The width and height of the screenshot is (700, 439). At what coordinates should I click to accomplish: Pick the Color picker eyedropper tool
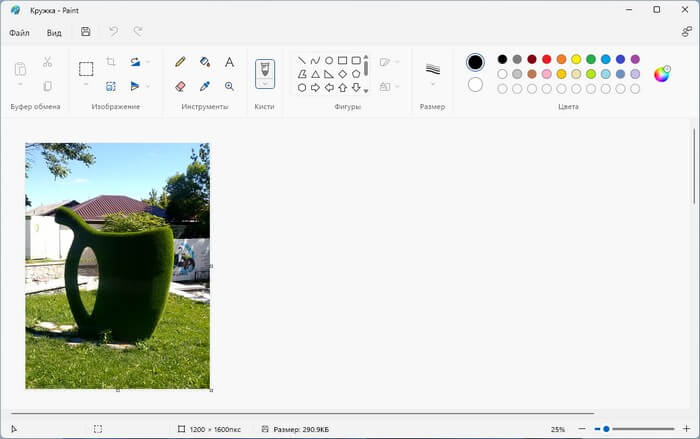(205, 87)
